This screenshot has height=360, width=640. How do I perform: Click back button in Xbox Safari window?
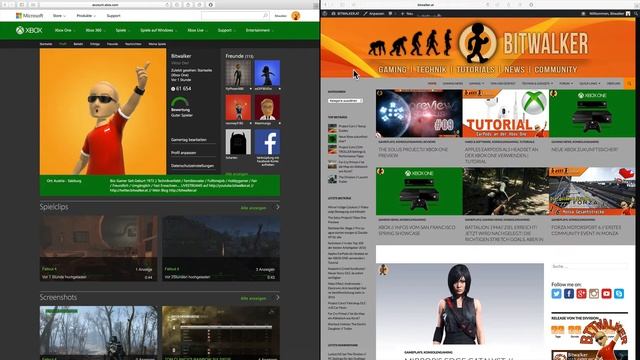click(x=5, y=4)
